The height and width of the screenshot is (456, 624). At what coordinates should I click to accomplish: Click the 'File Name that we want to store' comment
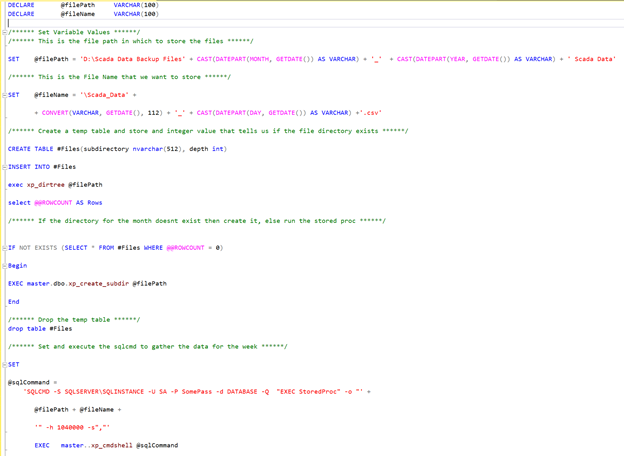point(119,77)
